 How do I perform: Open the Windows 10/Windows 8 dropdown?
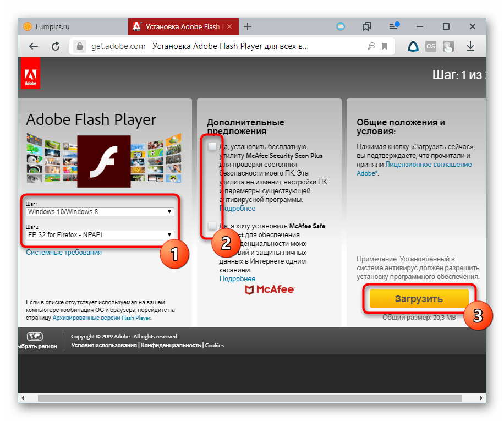100,212
